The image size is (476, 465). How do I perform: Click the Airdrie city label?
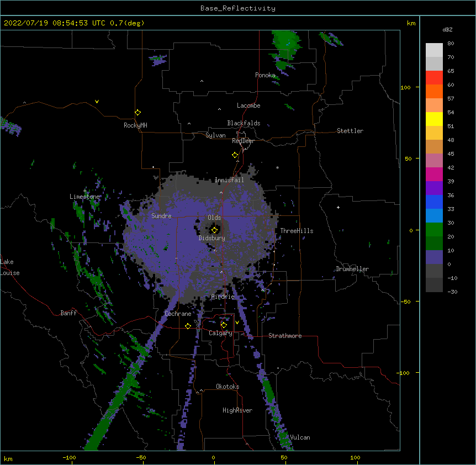(223, 297)
